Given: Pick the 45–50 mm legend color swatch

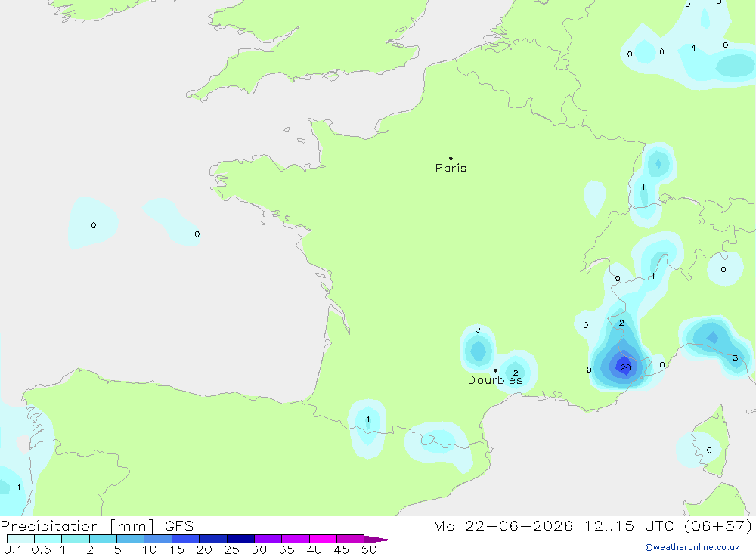Looking at the screenshot, I should 351,539.
